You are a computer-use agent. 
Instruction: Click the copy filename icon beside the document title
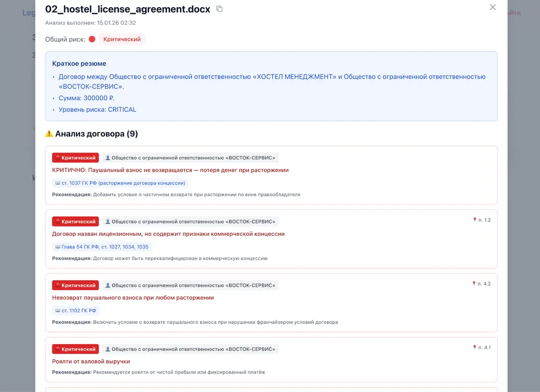pos(219,9)
